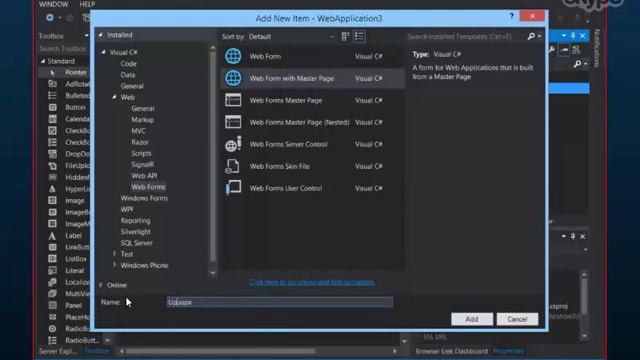Open the link to find templates online
Viewport: 640px width, 360px height.
pyautogui.click(x=312, y=282)
